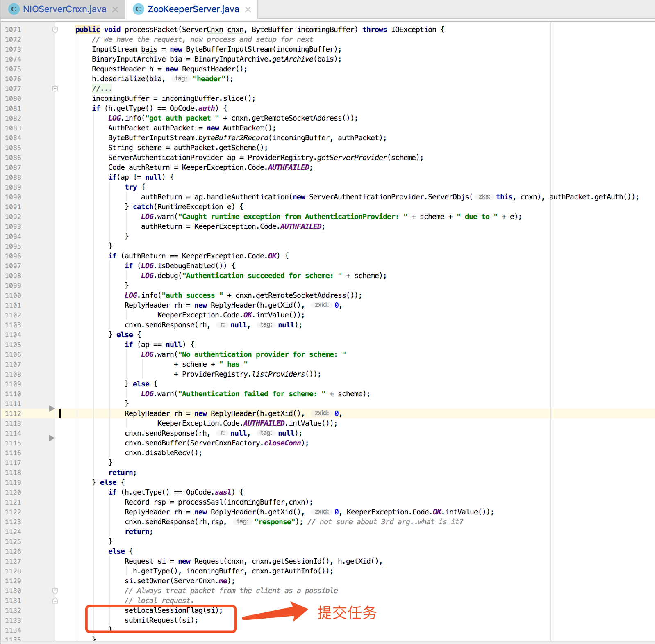Click 'getAuthInfo' call on line 1128
This screenshot has width=655, height=644.
[295, 571]
